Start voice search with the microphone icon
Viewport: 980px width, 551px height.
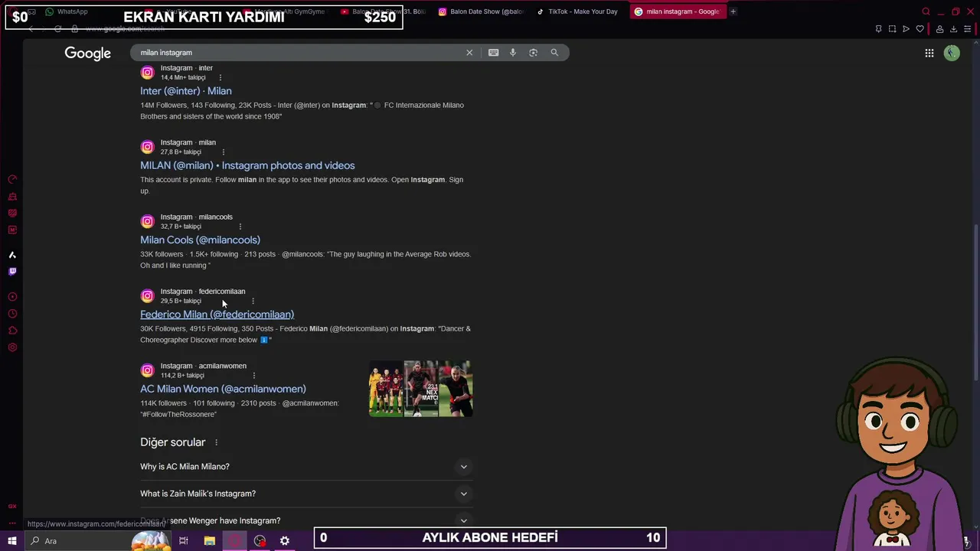click(513, 53)
